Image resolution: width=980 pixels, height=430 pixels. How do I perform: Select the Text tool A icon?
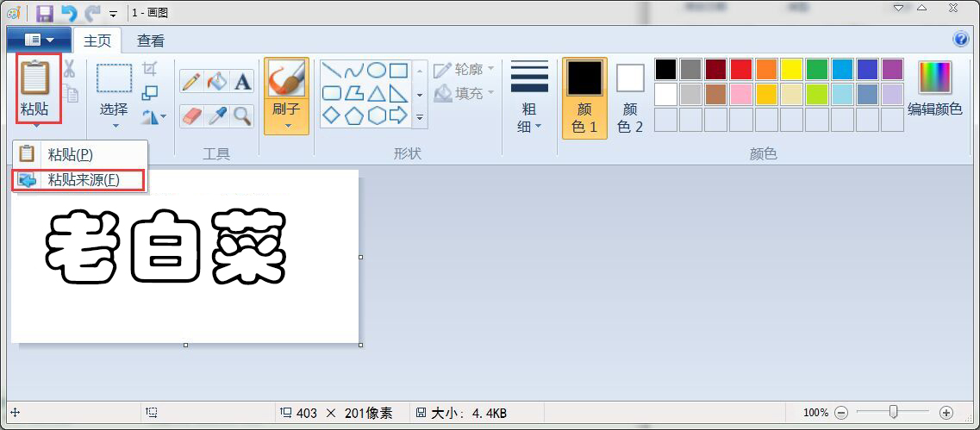(242, 81)
